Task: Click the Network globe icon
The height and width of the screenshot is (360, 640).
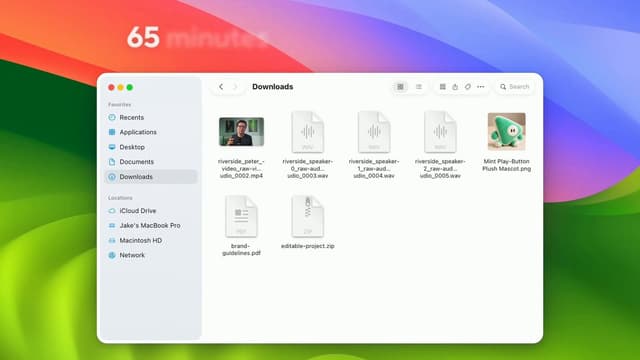Action: 112,255
